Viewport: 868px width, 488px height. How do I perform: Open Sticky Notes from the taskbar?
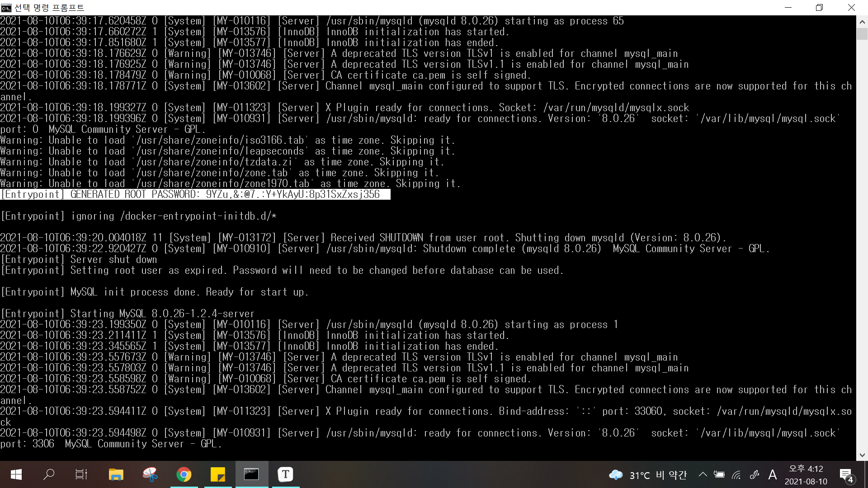click(x=218, y=474)
